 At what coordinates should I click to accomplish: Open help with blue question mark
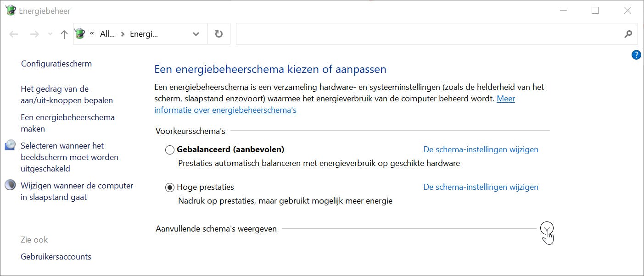(x=636, y=55)
